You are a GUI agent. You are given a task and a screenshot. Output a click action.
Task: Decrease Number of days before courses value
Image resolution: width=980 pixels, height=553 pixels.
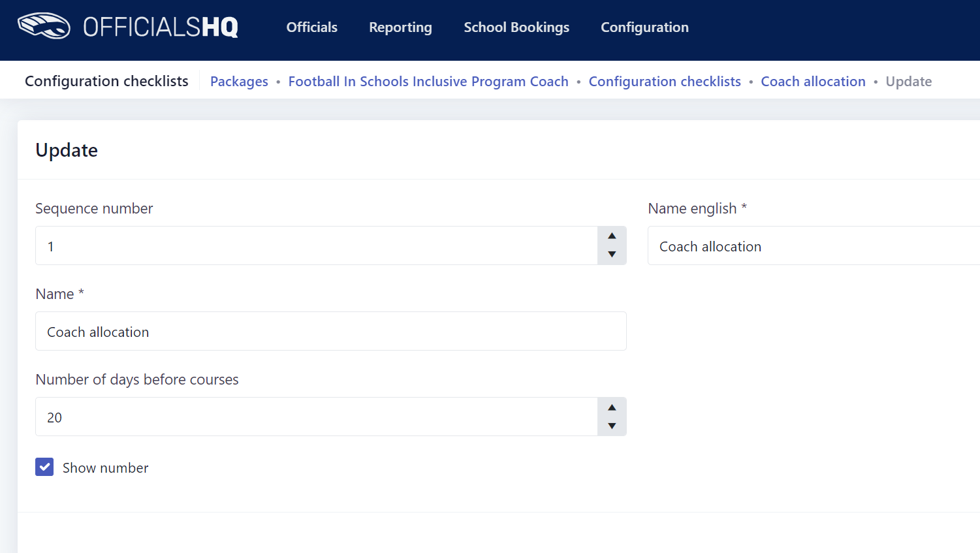[612, 426]
